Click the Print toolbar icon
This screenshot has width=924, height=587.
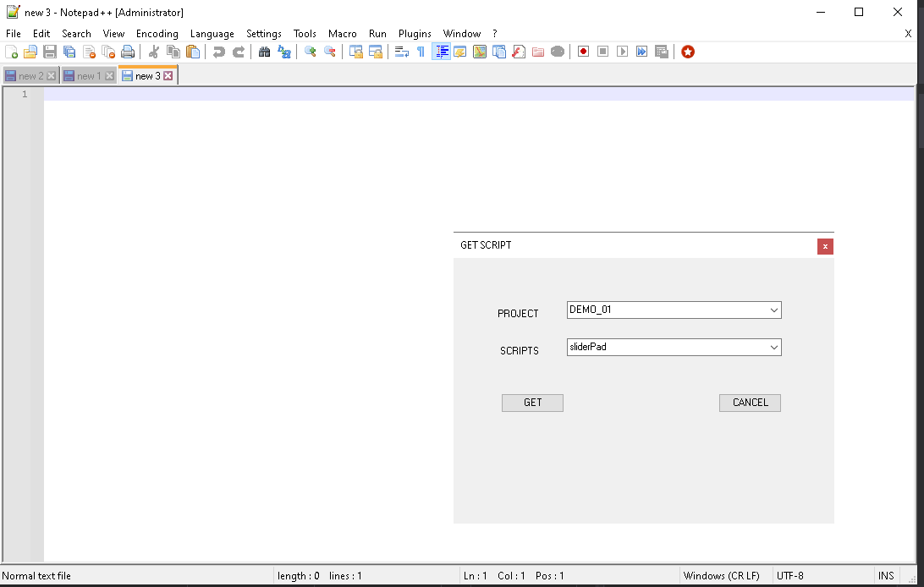click(x=128, y=52)
